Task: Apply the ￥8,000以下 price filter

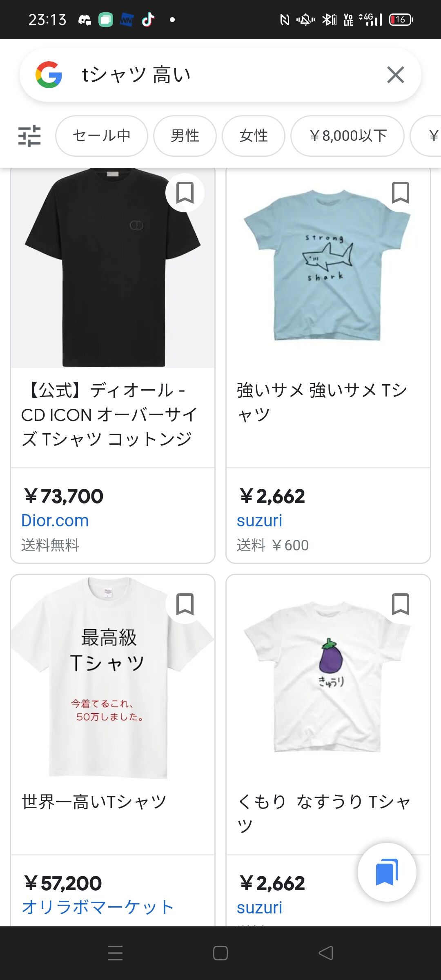Action: pyautogui.click(x=347, y=136)
